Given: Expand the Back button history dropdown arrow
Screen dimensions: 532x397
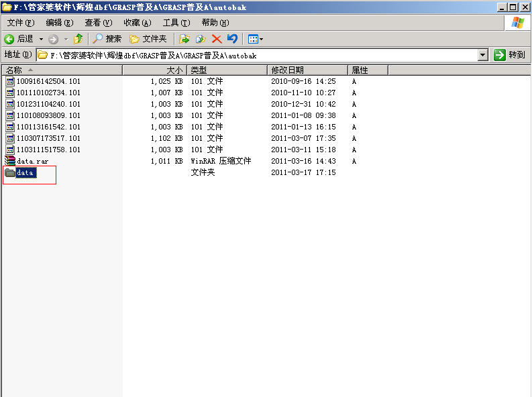Looking at the screenshot, I should pyautogui.click(x=41, y=39).
